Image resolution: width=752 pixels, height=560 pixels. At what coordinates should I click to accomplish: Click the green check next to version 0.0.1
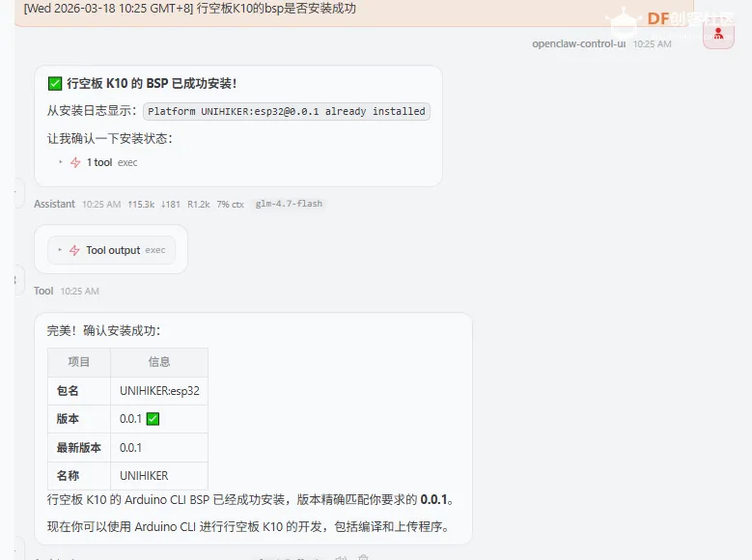click(x=153, y=419)
